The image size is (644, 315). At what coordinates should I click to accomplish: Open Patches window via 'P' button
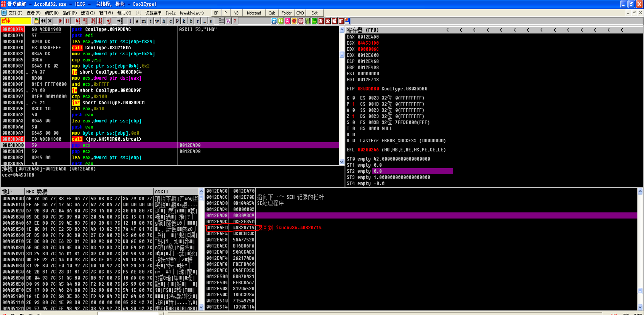(x=177, y=21)
